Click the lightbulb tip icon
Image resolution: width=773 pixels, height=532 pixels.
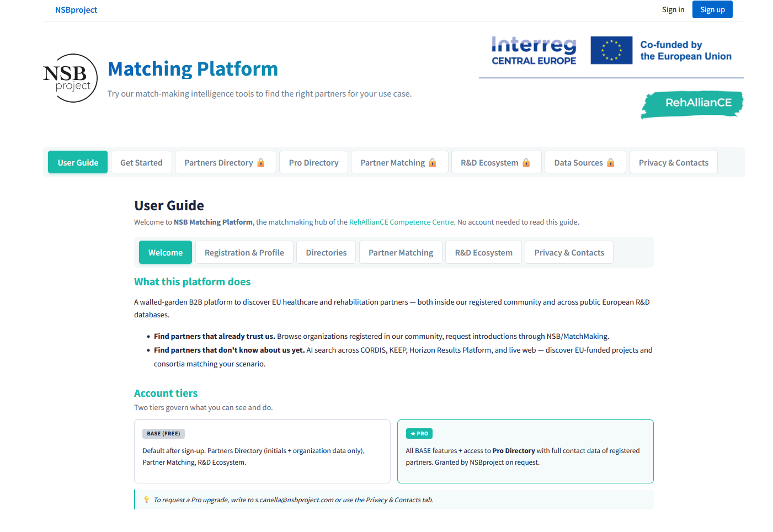146,500
